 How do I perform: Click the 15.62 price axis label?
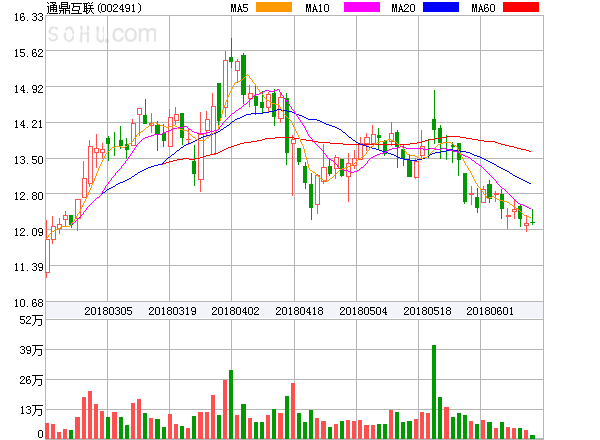[29, 53]
